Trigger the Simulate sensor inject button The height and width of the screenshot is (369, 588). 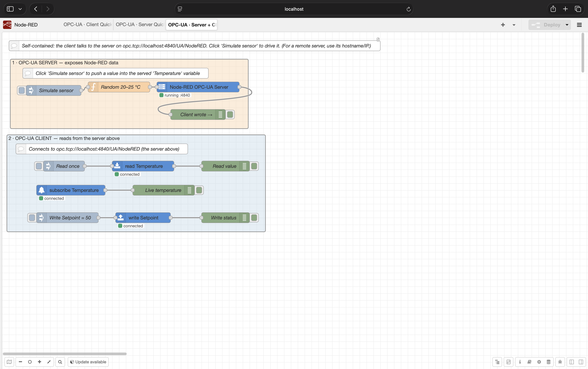pos(21,90)
